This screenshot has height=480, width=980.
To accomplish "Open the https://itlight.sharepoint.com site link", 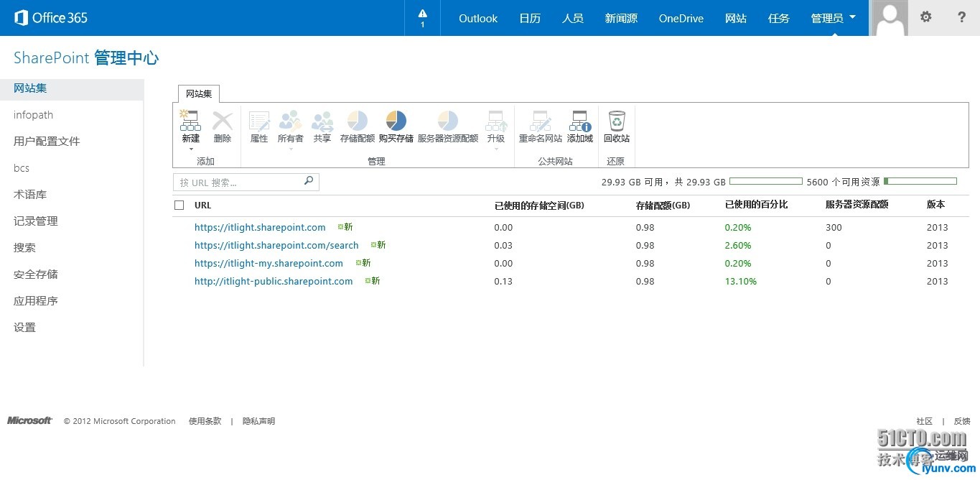I will [x=260, y=228].
